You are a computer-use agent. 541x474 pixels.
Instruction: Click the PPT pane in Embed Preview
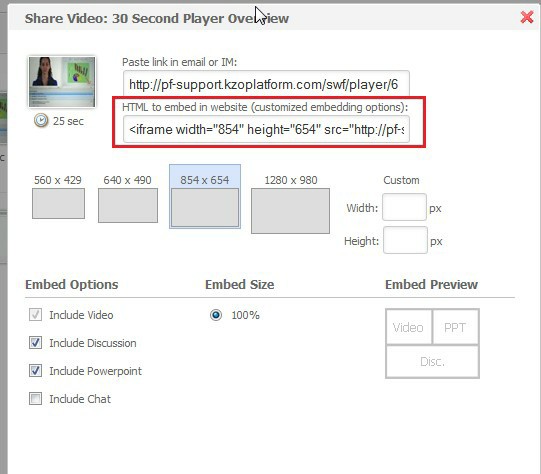pyautogui.click(x=455, y=327)
